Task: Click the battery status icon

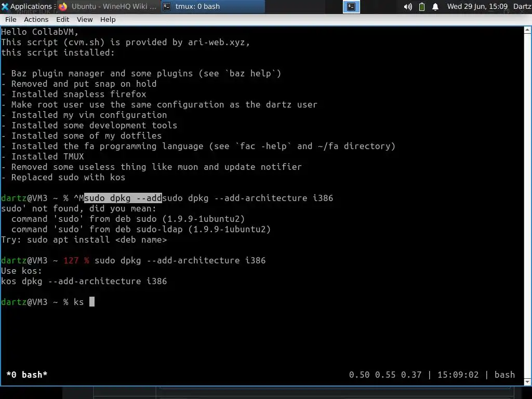Action: [x=422, y=7]
